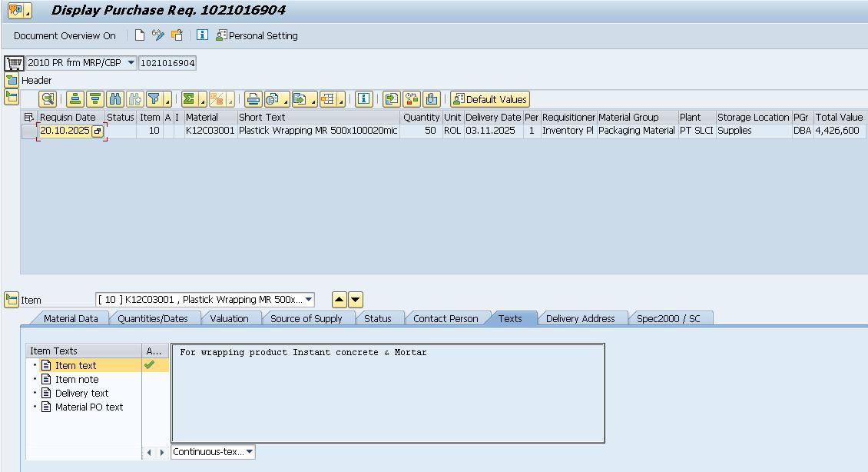The width and height of the screenshot is (868, 472).
Task: Switch to the Source of Supply tab
Action: 306,318
